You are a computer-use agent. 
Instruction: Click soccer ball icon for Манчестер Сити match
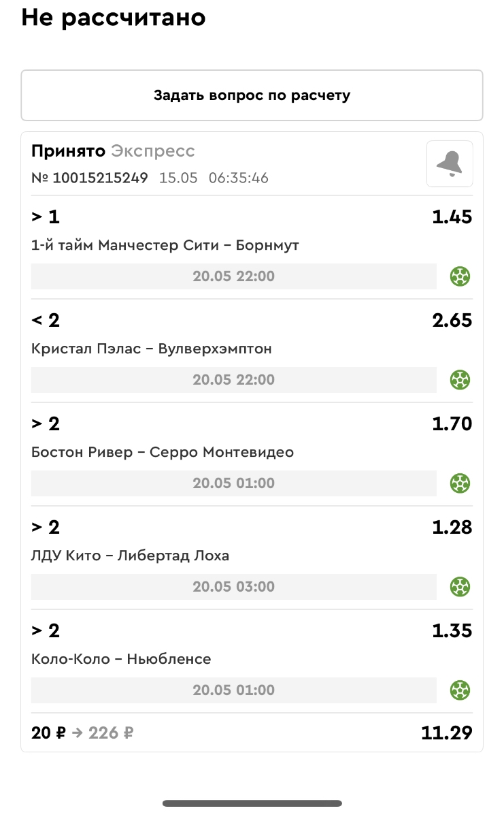[x=460, y=276]
